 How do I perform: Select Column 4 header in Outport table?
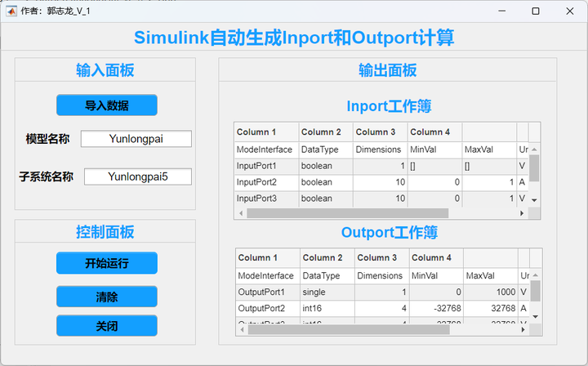436,257
